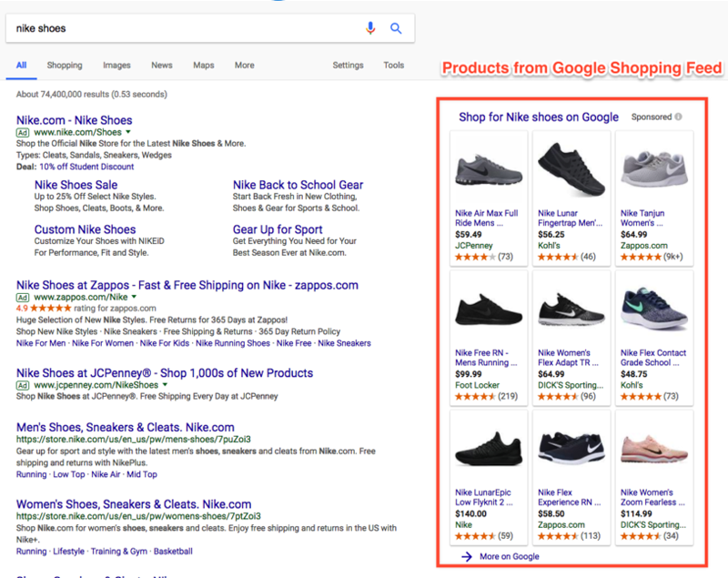Click the microphone voice search icon
Viewport: 728px width, 578px height.
tap(370, 28)
